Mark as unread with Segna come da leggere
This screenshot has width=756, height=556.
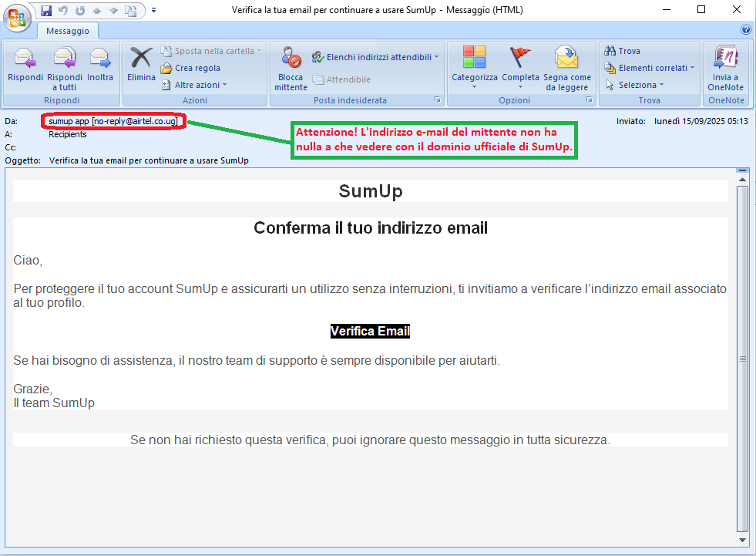pyautogui.click(x=567, y=69)
